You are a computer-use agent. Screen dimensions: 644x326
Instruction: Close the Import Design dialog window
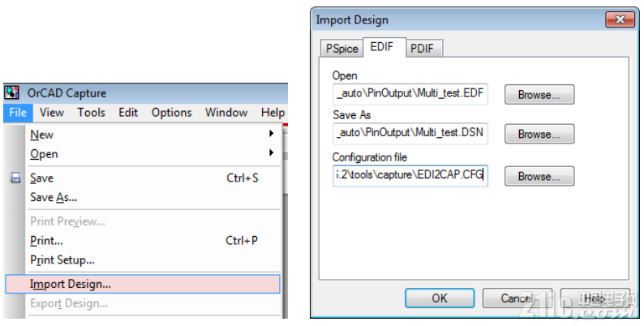click(x=620, y=19)
